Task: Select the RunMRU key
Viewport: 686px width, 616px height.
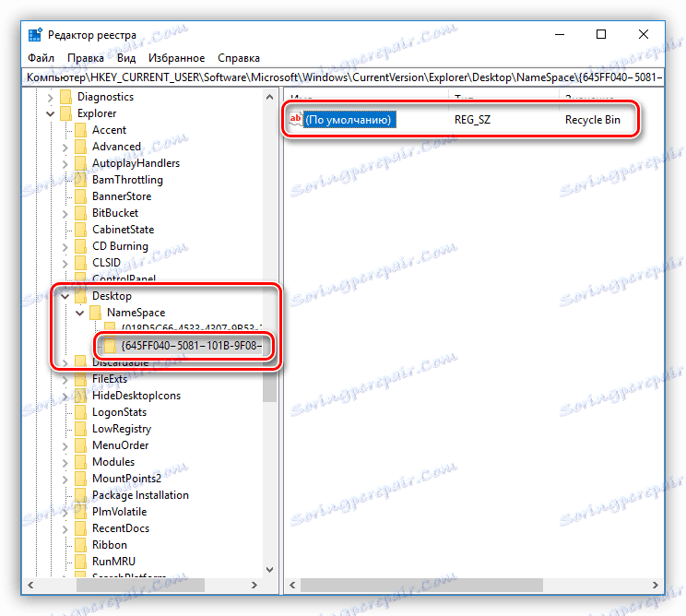Action: click(x=113, y=562)
